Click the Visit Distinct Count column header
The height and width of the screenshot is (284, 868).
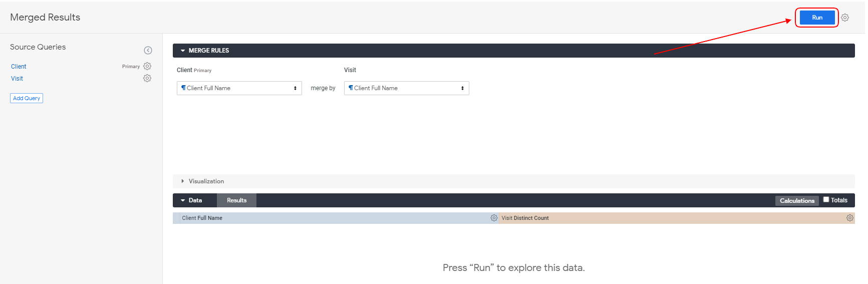click(x=525, y=218)
